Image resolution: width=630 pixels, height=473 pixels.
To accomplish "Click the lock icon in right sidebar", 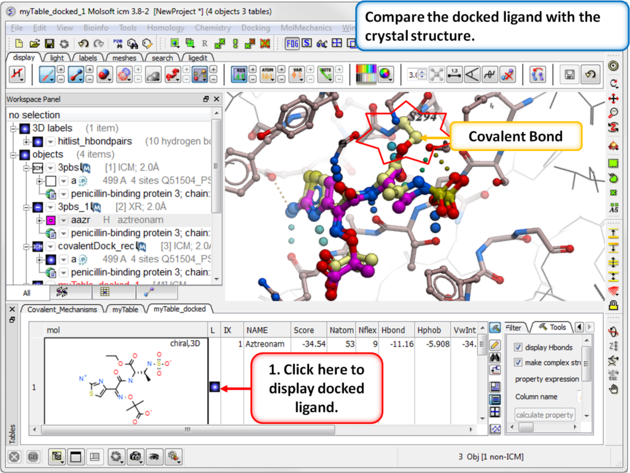I will tap(614, 306).
